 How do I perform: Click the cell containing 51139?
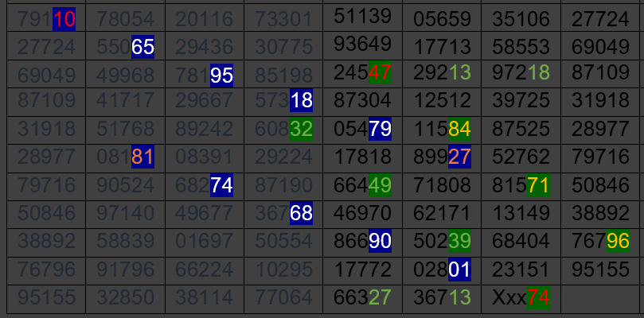[x=362, y=18]
